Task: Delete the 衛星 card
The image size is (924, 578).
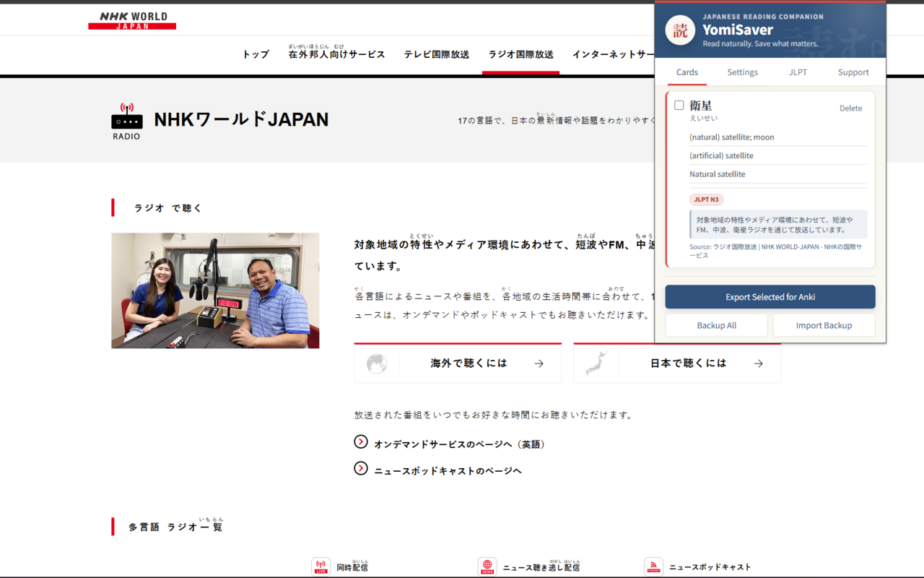Action: click(x=850, y=108)
